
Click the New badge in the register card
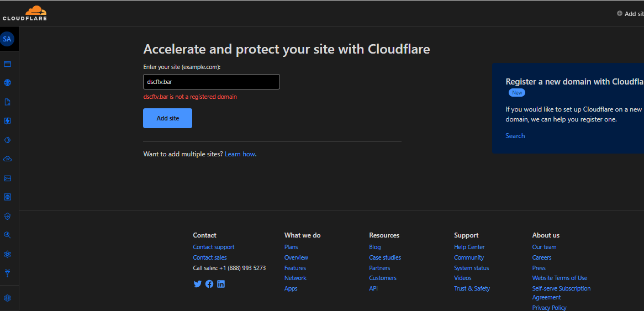[x=517, y=93]
